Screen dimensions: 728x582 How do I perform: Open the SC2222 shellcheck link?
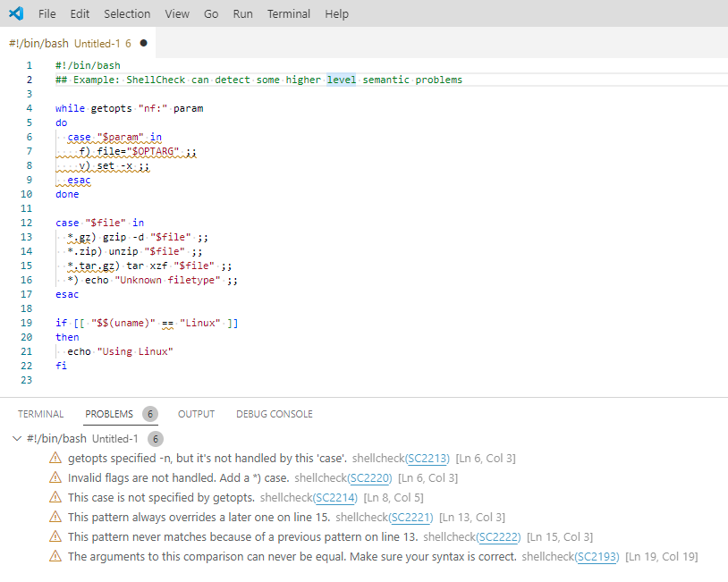pyautogui.click(x=499, y=537)
